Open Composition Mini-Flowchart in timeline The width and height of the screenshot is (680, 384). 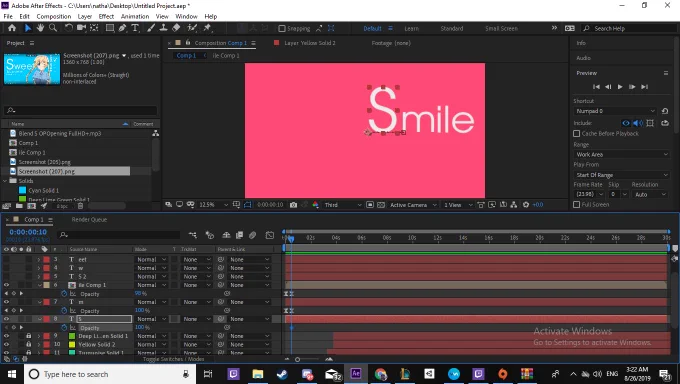click(193, 235)
